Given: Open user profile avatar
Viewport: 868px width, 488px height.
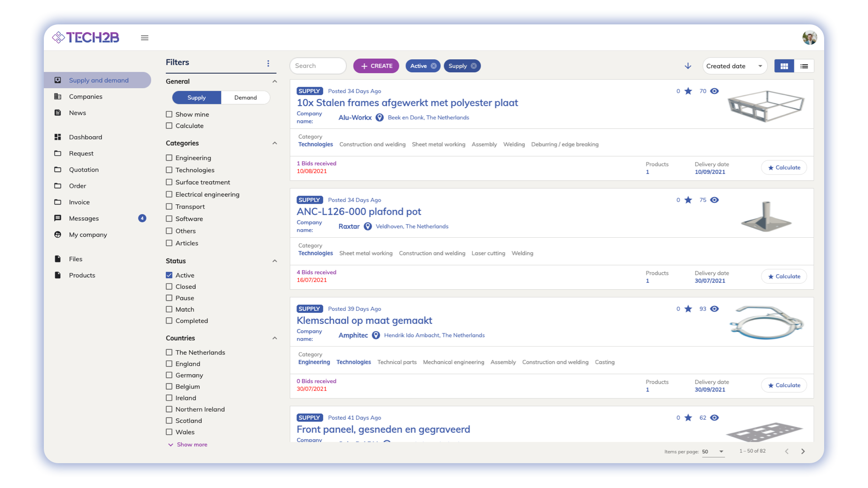Looking at the screenshot, I should (x=809, y=38).
